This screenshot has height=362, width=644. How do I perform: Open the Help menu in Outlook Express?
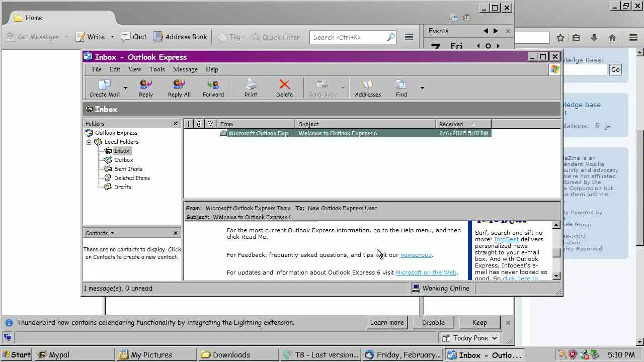click(x=212, y=69)
